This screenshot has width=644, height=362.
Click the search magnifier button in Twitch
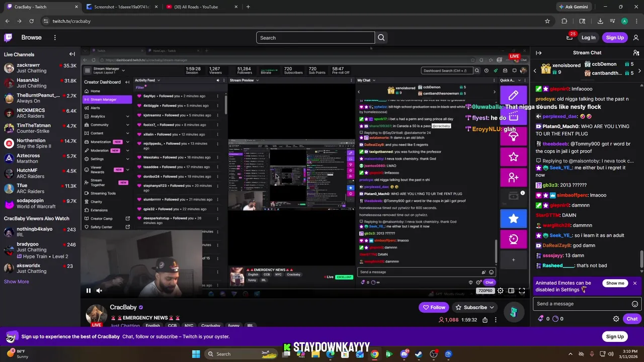(x=381, y=38)
